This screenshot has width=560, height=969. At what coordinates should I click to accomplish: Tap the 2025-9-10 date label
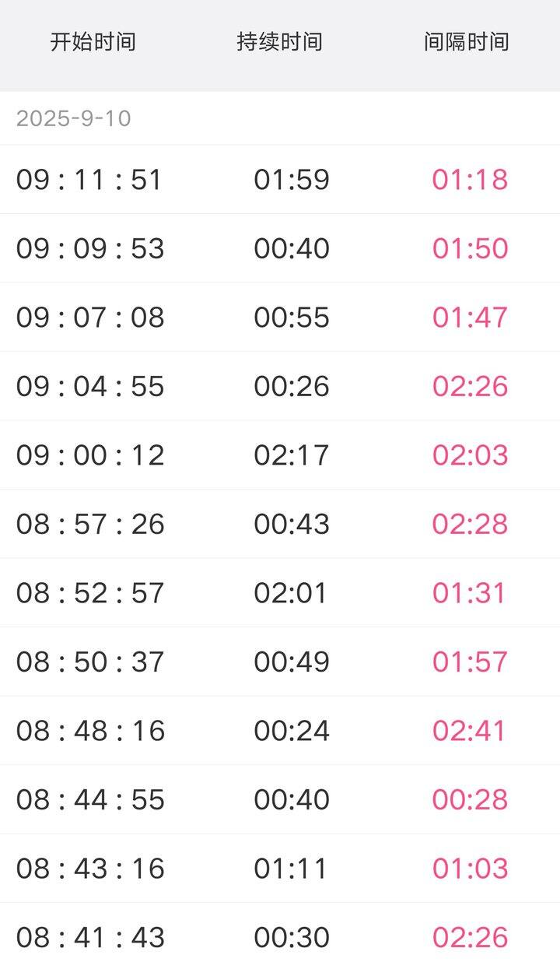[x=74, y=118]
